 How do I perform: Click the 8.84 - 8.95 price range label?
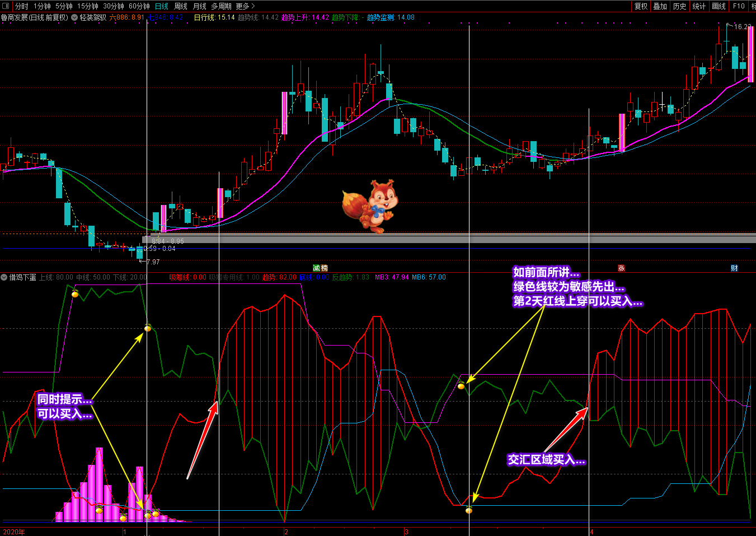167,241
